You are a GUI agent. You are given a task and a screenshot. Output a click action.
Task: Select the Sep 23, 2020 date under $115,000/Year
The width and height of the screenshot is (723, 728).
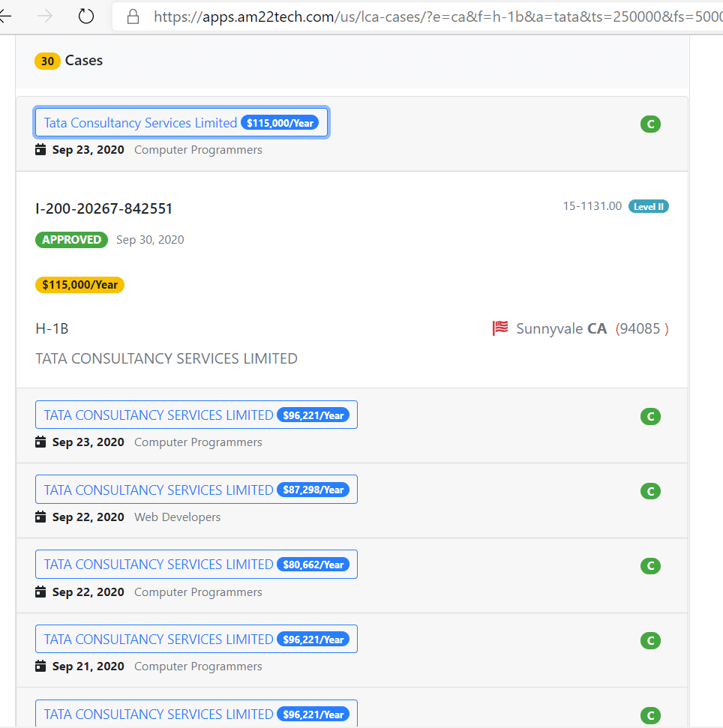coord(88,150)
